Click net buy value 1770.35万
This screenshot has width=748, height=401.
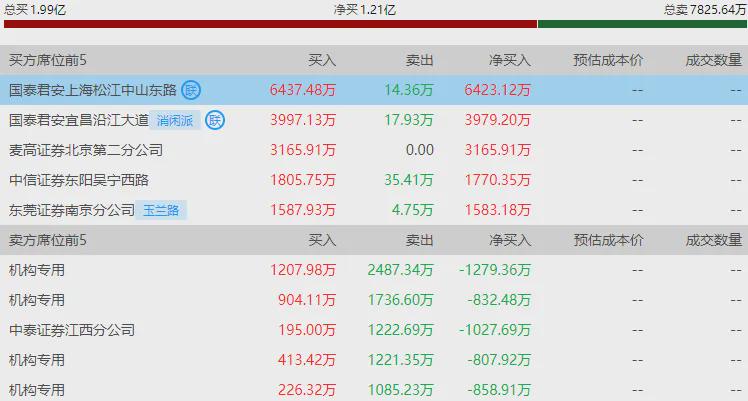[x=498, y=180]
